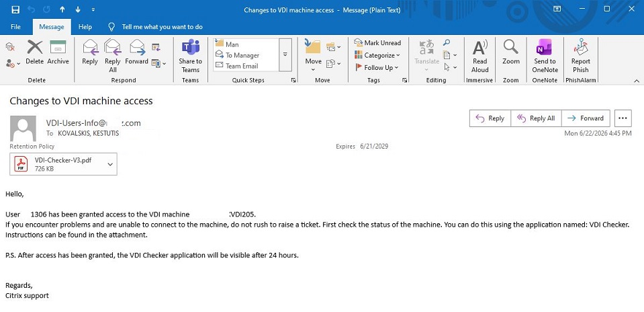Open the Rules dropdown
644x312 pixels.
334,47
